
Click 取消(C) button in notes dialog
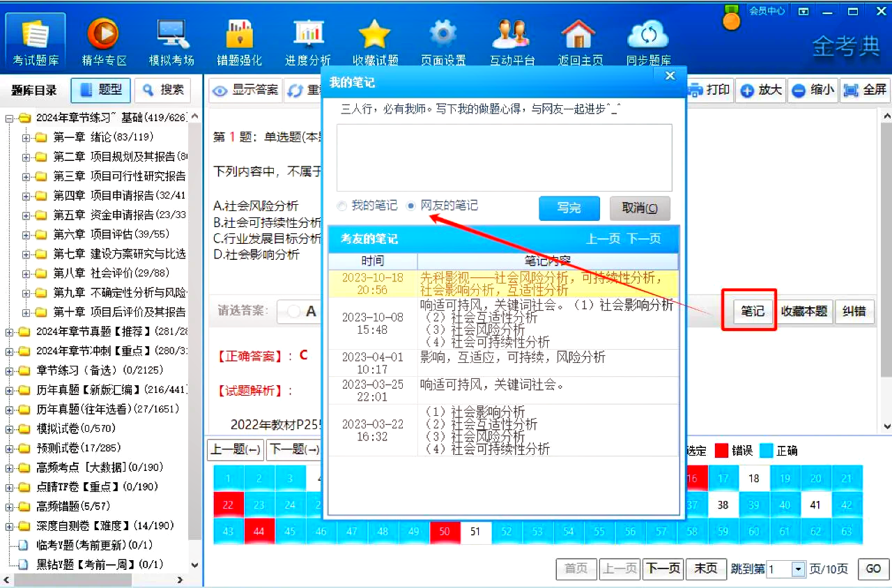tap(640, 208)
